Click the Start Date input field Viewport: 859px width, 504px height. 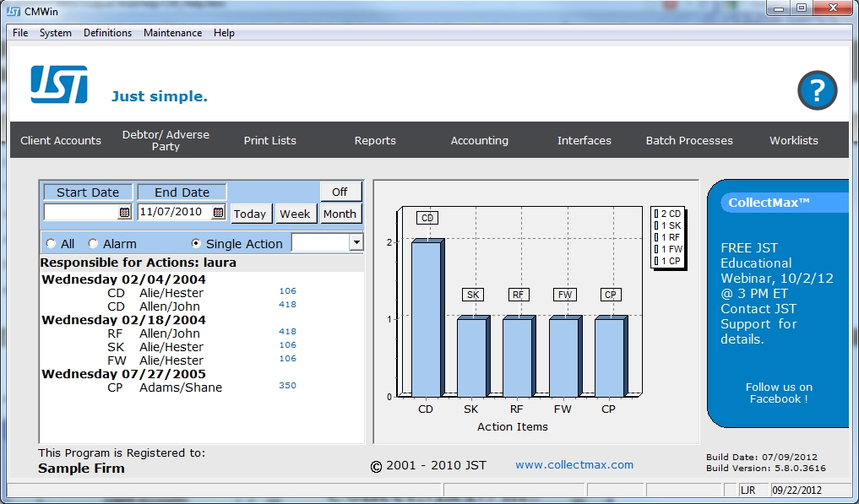pyautogui.click(x=81, y=213)
